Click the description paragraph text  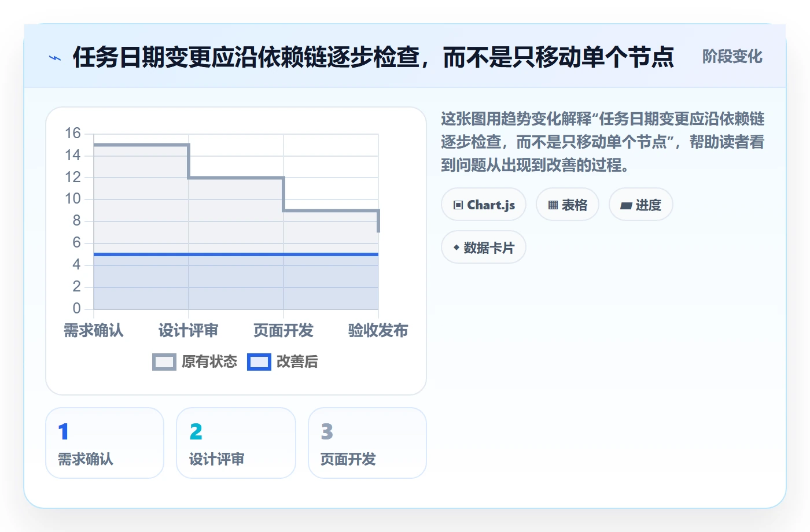(603, 142)
